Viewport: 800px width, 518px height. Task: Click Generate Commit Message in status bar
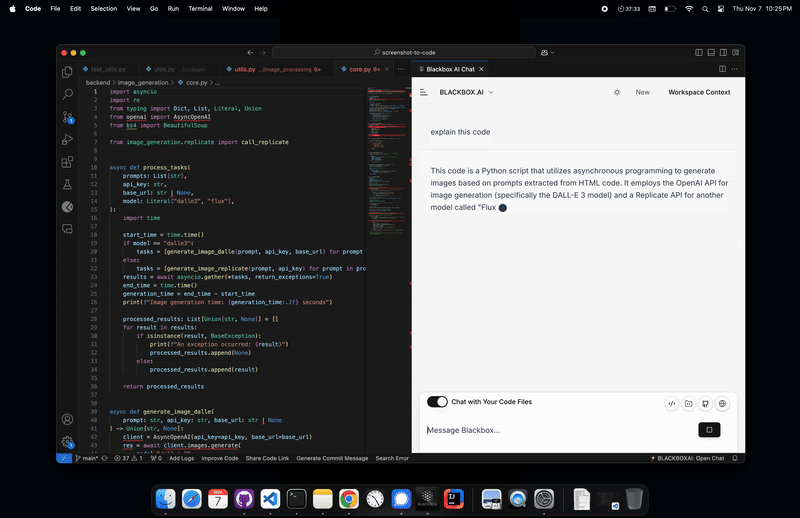[x=332, y=458]
